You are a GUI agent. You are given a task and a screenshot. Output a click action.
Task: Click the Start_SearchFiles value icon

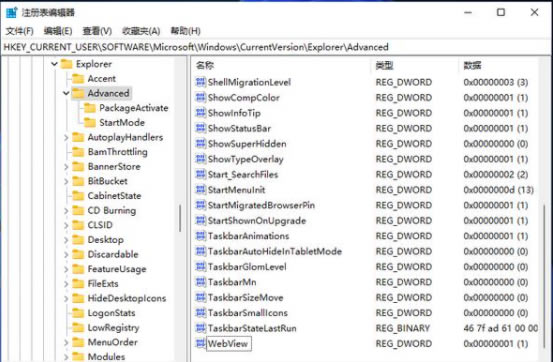tap(200, 174)
